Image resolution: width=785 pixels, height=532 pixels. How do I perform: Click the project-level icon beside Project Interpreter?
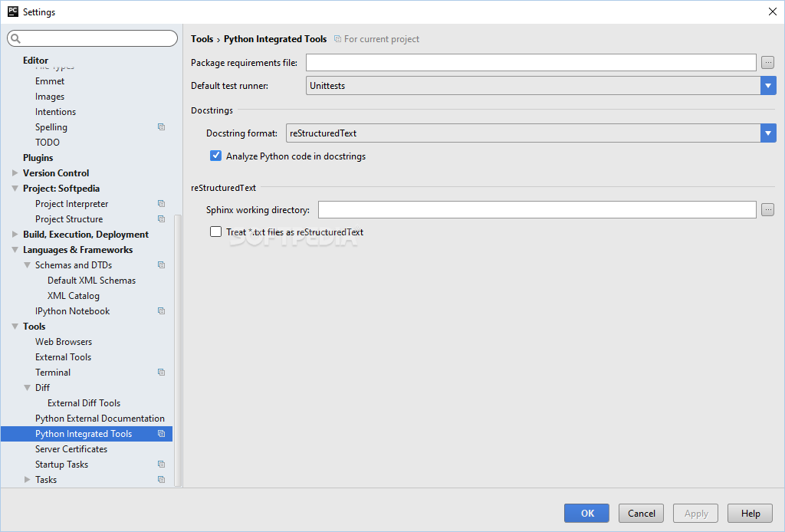coord(161,204)
